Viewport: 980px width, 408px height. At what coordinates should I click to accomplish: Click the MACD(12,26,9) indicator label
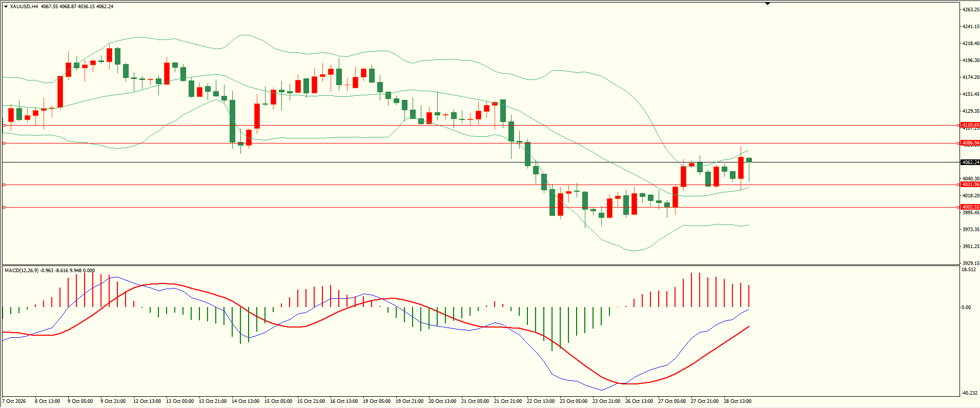(x=21, y=270)
